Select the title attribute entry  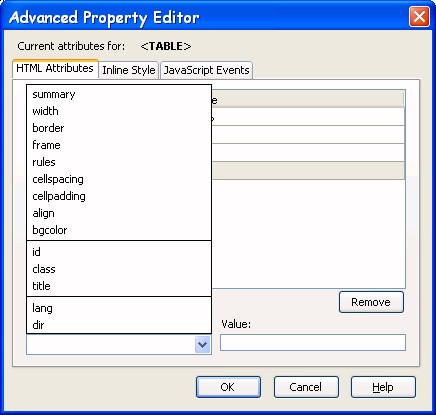point(119,286)
